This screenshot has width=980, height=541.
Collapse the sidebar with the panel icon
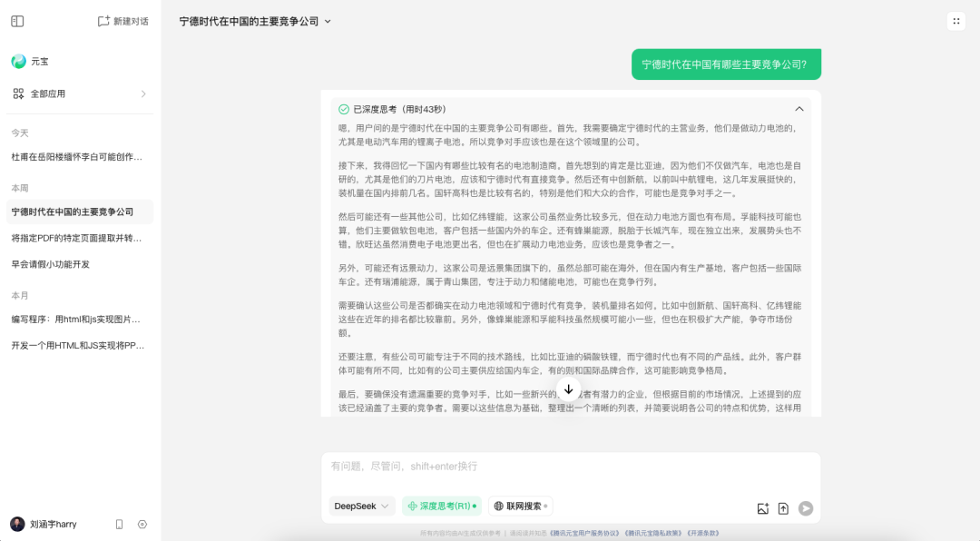[x=17, y=21]
